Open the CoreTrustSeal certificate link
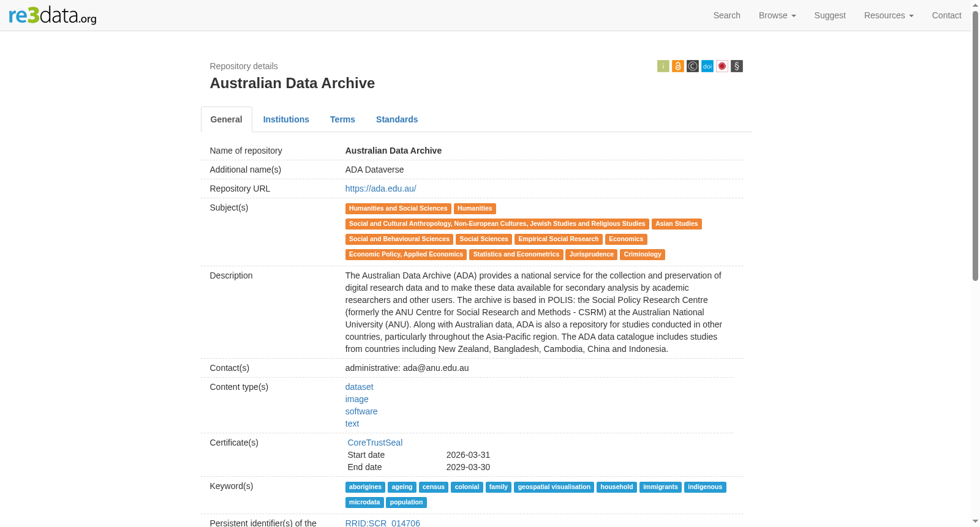980x527 pixels. [375, 443]
